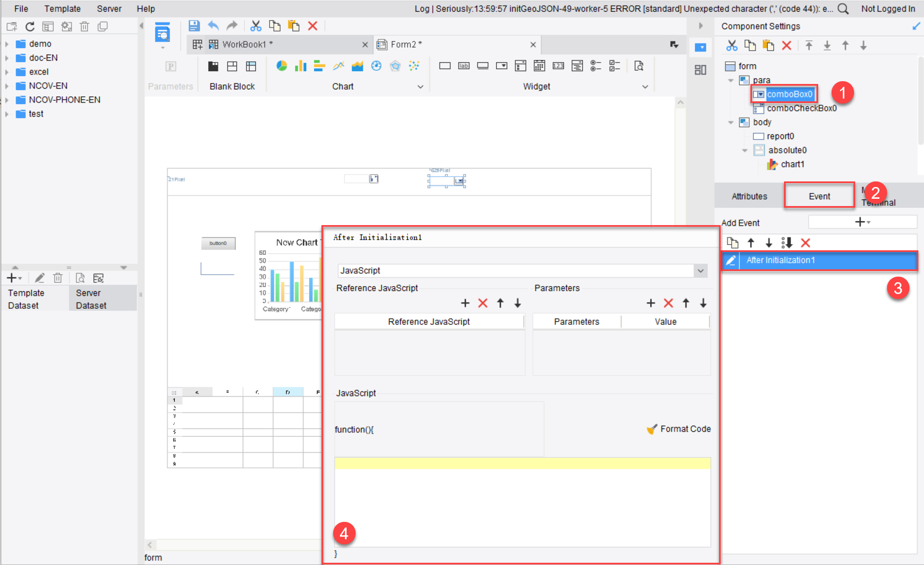Select the gauge chart icon
Image resolution: width=924 pixels, height=565 pixels.
click(376, 66)
